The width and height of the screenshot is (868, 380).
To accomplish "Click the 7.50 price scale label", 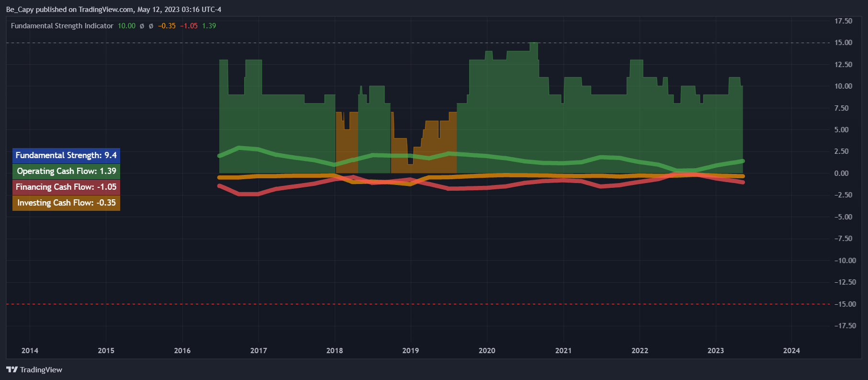I will (842, 108).
